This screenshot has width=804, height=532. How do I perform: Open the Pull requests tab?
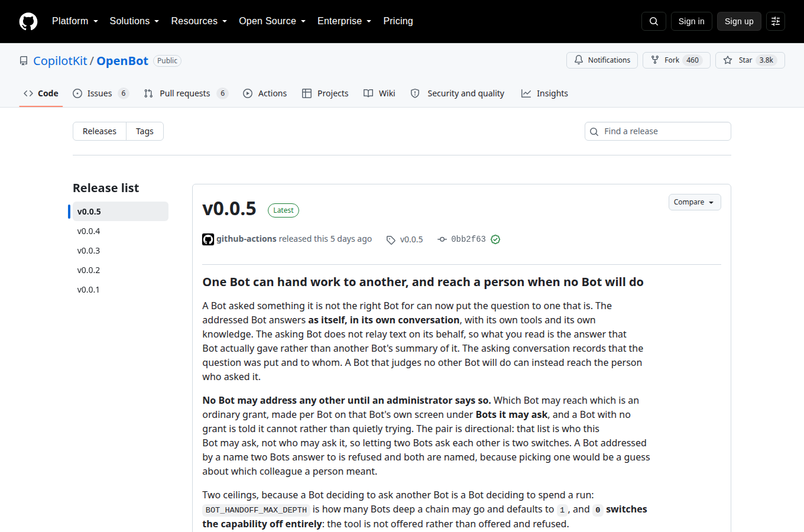point(186,93)
